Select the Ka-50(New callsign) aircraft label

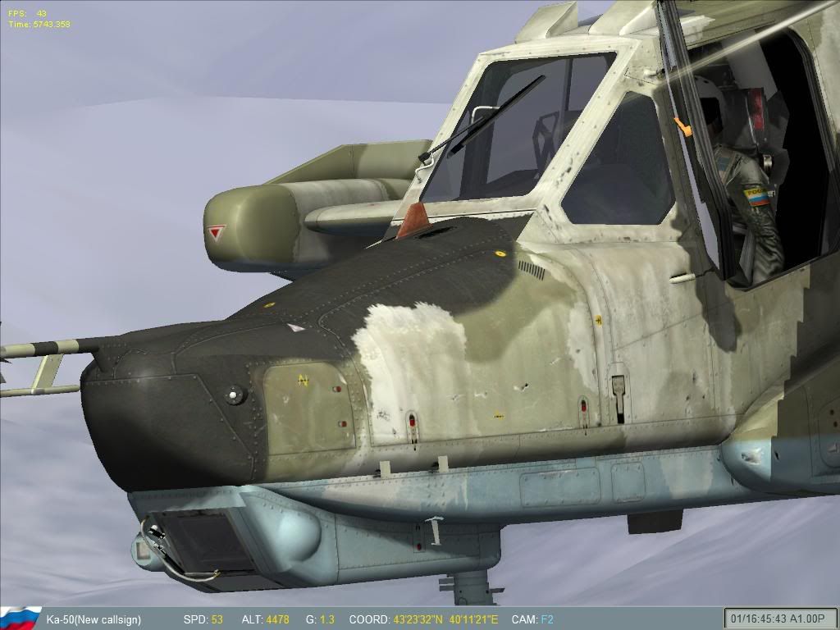(94, 620)
